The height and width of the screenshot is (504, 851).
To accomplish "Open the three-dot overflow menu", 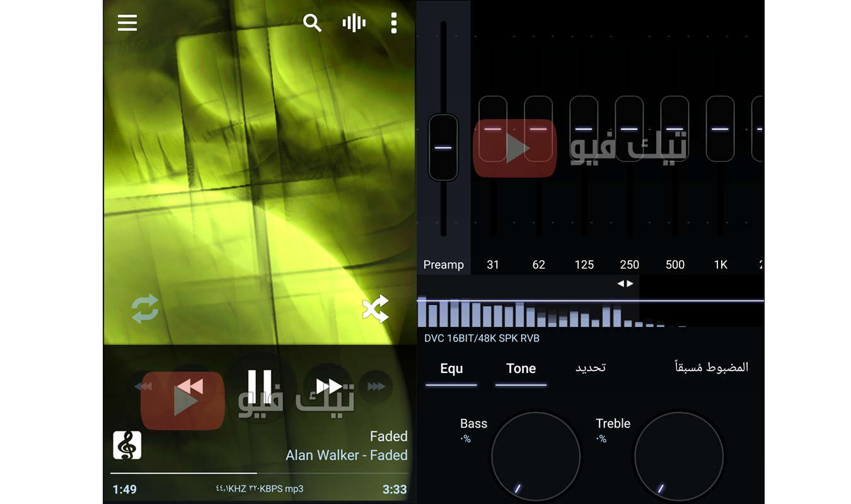I will pyautogui.click(x=393, y=23).
